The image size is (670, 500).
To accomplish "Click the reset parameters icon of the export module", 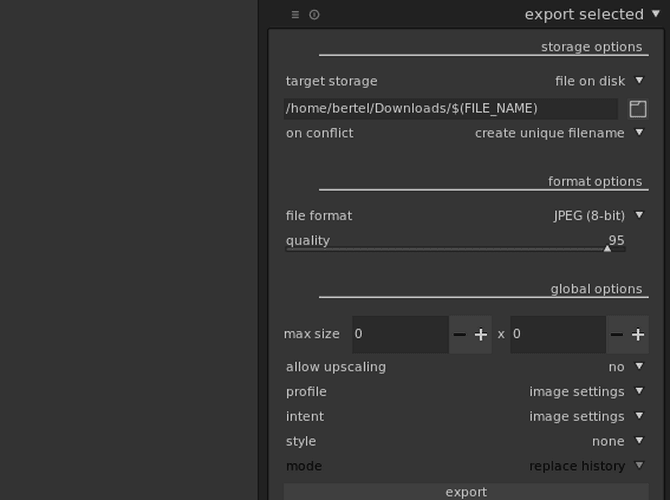I will [314, 15].
